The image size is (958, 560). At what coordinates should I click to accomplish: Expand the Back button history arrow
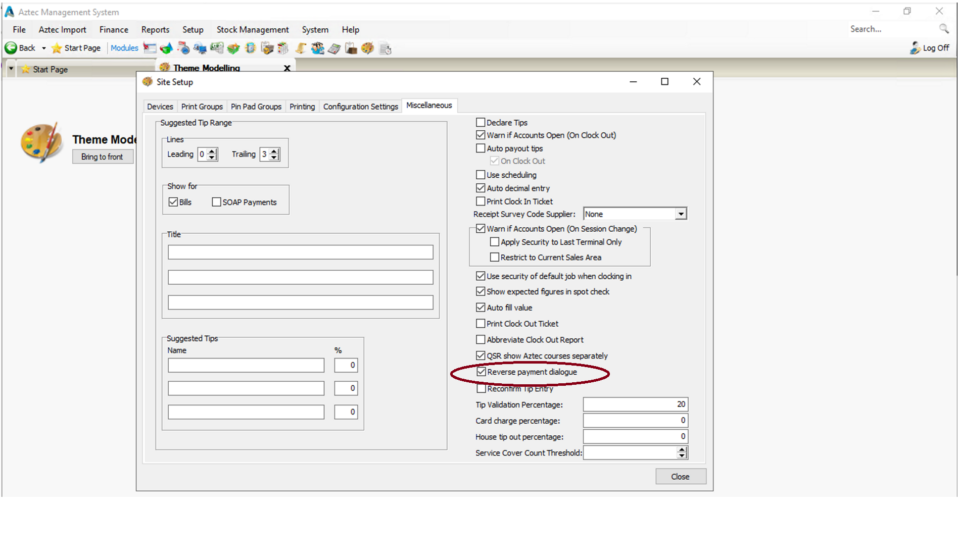[44, 48]
